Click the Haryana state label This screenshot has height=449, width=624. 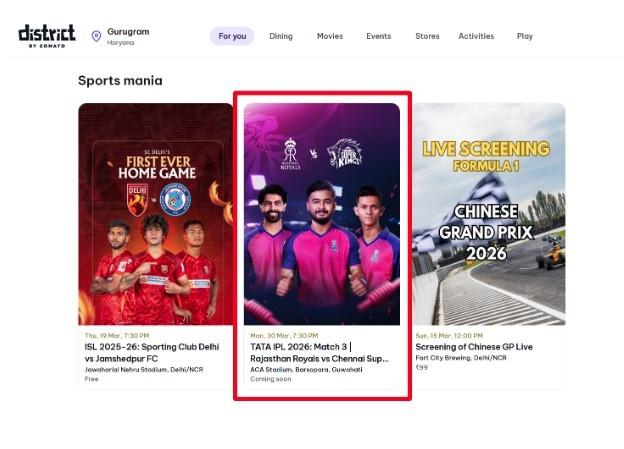(121, 43)
